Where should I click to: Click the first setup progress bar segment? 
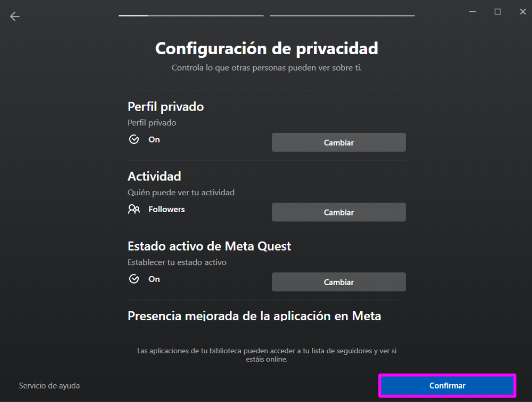pyautogui.click(x=190, y=15)
